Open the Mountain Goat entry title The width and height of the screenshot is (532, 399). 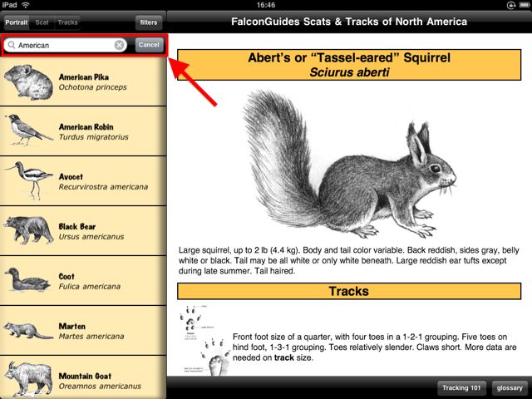click(x=85, y=377)
